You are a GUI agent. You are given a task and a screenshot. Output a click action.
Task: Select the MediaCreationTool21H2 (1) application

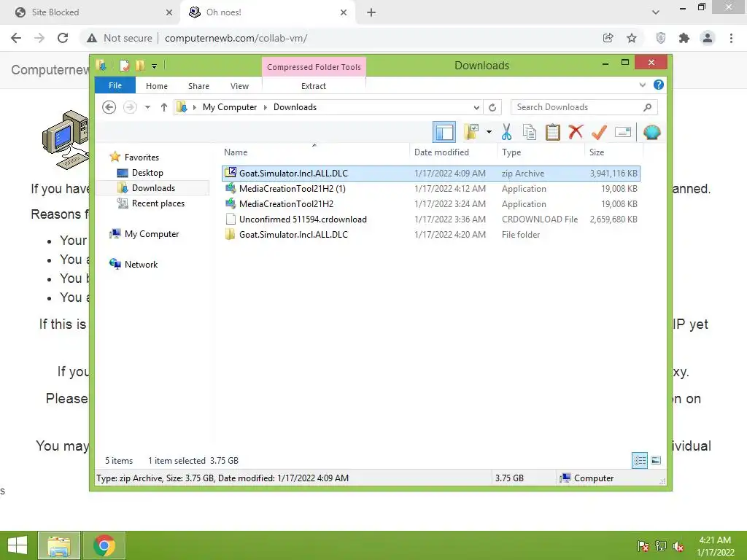pyautogui.click(x=430, y=189)
